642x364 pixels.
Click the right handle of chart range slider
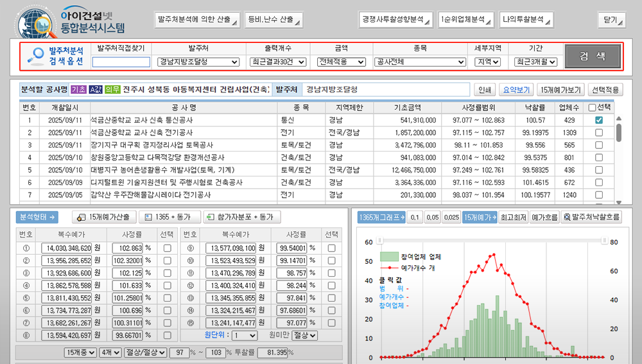pyautogui.click(x=604, y=240)
